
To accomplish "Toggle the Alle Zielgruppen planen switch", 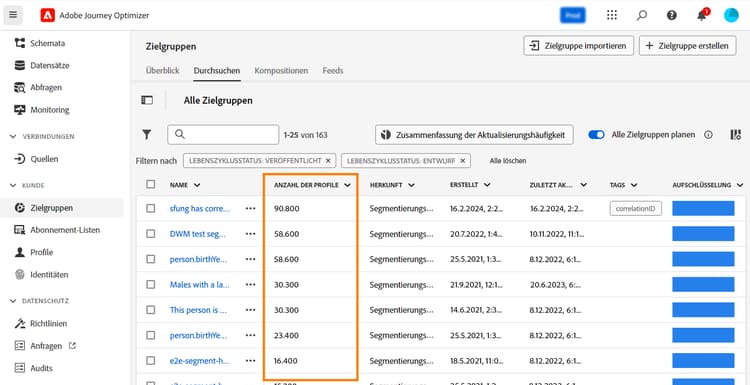I will pyautogui.click(x=596, y=135).
